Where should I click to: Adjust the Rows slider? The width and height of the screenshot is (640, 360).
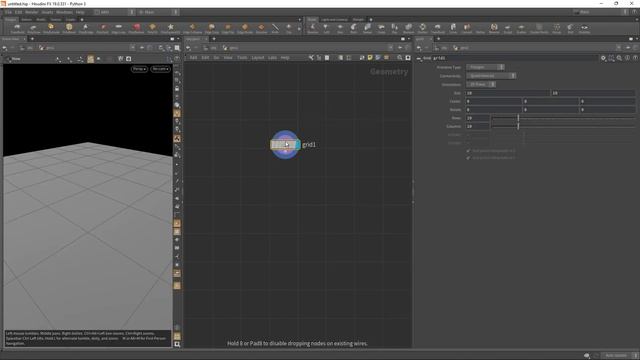click(563, 118)
